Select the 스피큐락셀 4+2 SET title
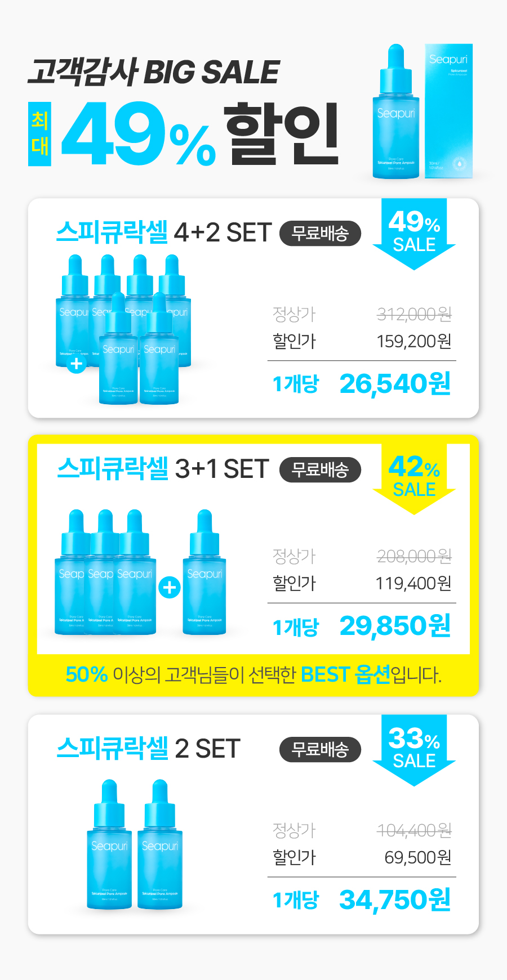 (164, 232)
